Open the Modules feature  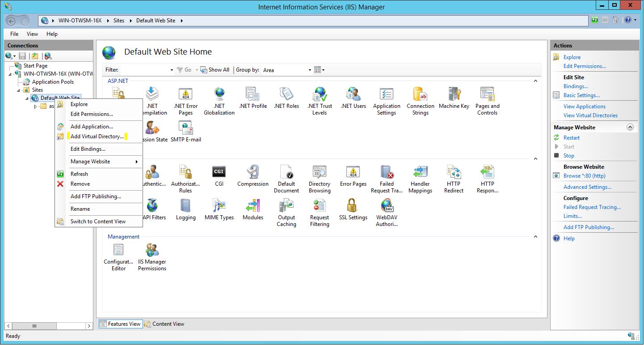(253, 209)
